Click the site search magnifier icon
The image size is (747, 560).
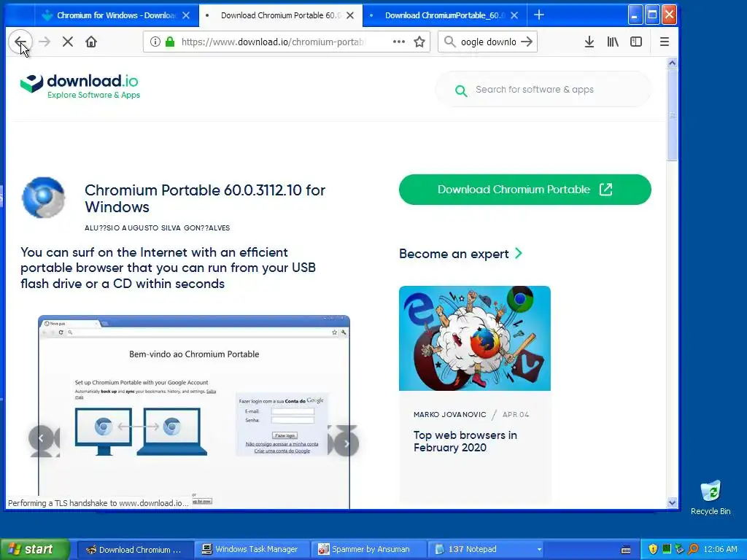click(461, 90)
